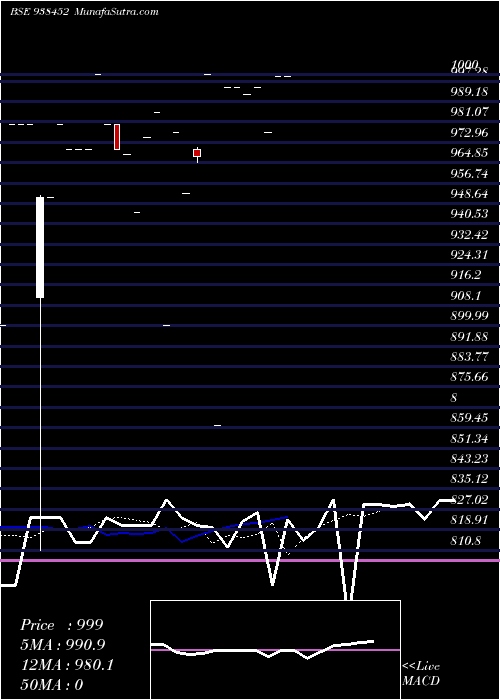The width and height of the screenshot is (500, 700).
Task: Select the 827.02 price axis label
Action: [x=469, y=500]
